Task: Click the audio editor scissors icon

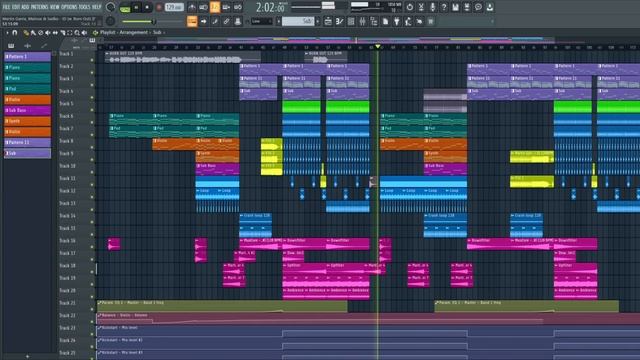Action: pos(421,7)
